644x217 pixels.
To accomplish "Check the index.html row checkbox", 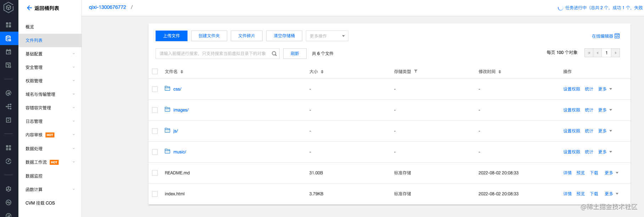I will 155,194.
